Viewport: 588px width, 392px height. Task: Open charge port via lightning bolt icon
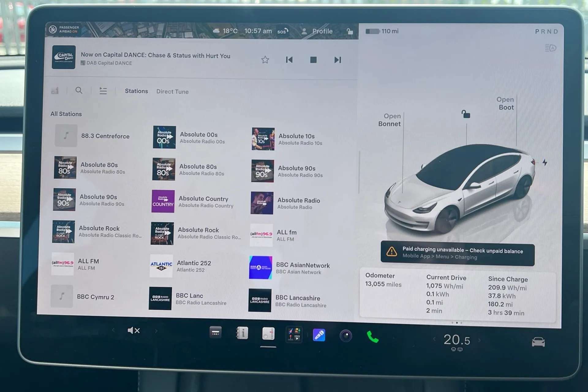tap(545, 162)
